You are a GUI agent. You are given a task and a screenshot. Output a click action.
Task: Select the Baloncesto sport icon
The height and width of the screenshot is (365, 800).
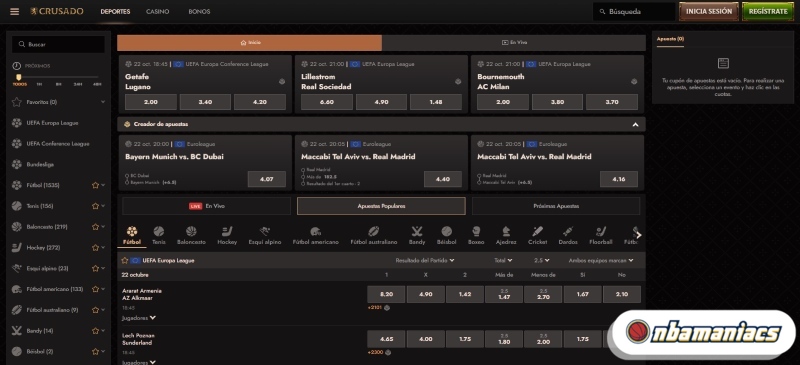tap(191, 231)
